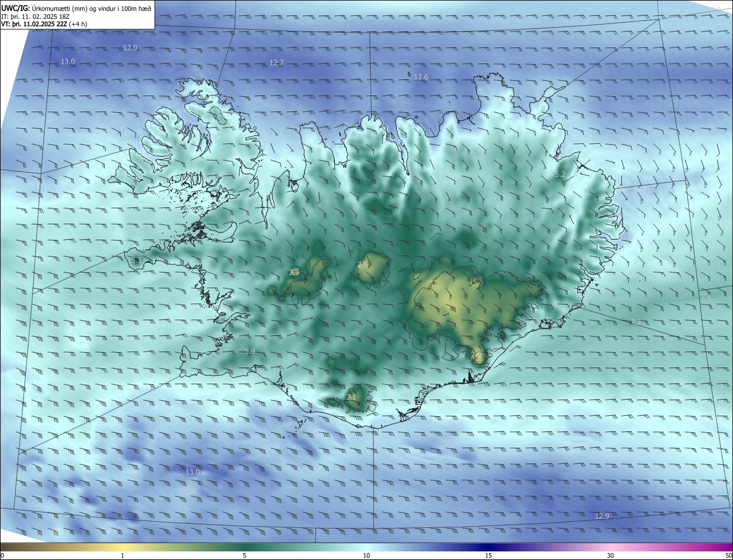Pick the pink colorbar segment above tick 30

(610, 547)
